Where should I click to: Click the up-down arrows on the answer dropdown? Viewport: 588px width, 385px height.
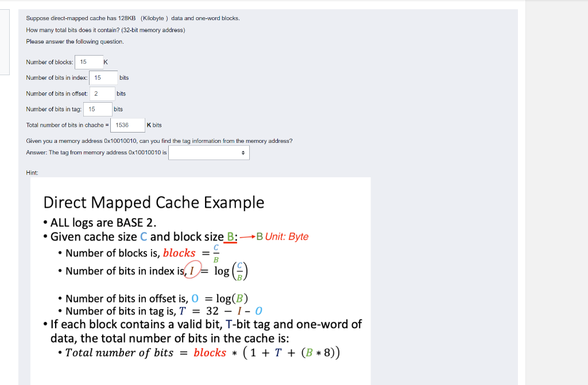(244, 152)
